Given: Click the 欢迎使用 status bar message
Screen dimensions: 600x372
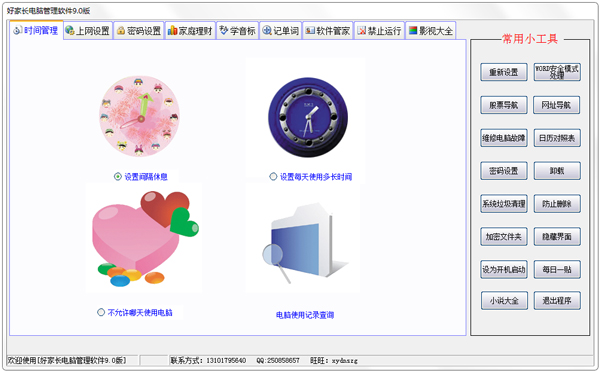Looking at the screenshot, I should pos(67,360).
